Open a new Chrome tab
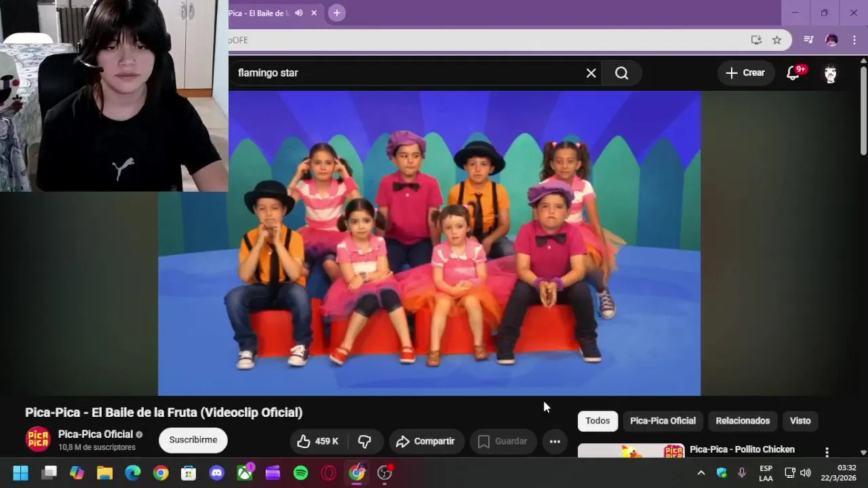 coord(336,13)
